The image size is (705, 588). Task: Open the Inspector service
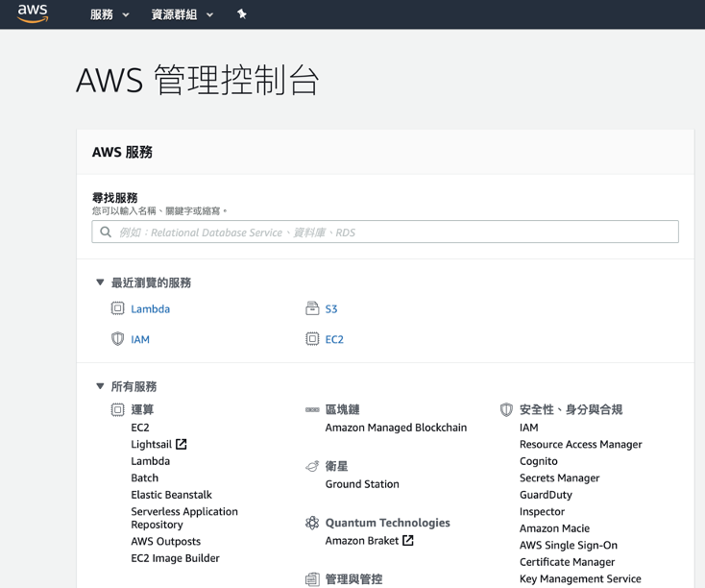[x=543, y=511]
